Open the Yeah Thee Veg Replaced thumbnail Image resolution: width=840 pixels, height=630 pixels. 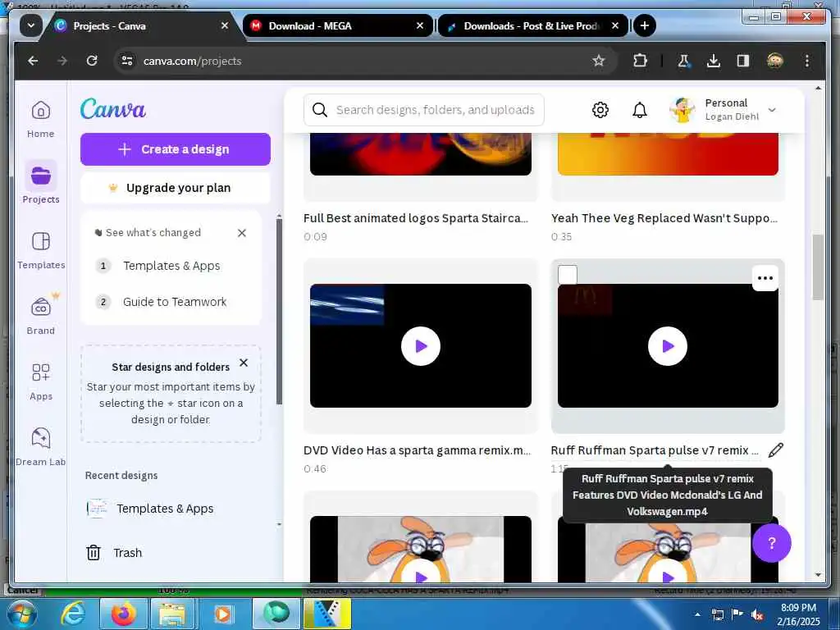[x=668, y=154]
